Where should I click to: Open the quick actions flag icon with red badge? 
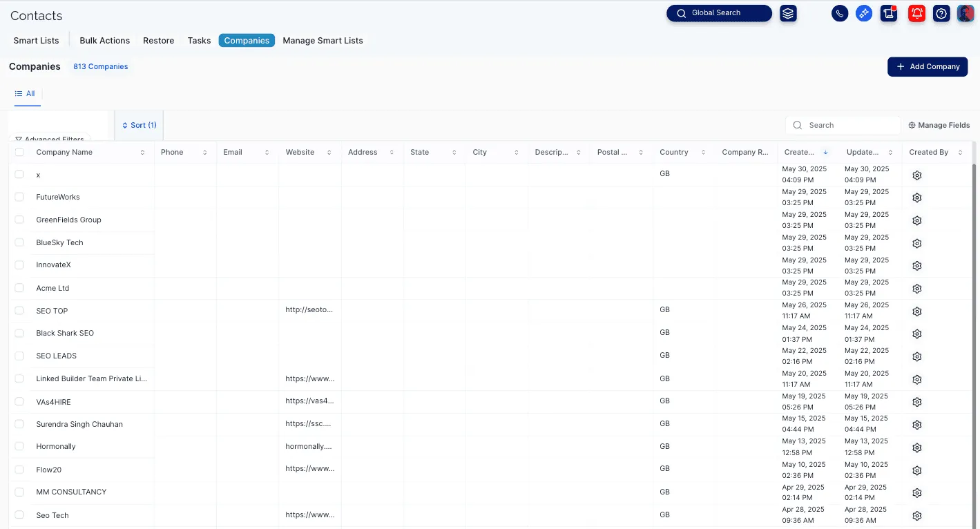(889, 13)
